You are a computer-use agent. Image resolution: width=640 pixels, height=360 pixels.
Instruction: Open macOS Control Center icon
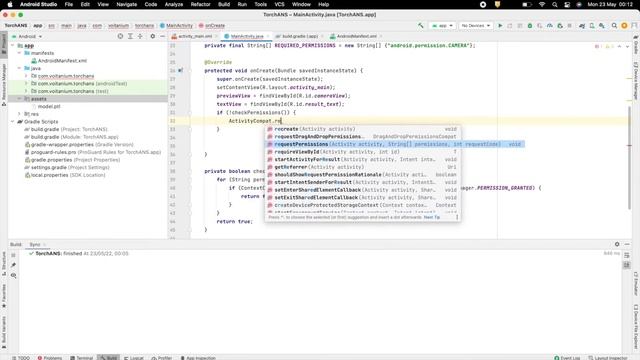coord(567,4)
